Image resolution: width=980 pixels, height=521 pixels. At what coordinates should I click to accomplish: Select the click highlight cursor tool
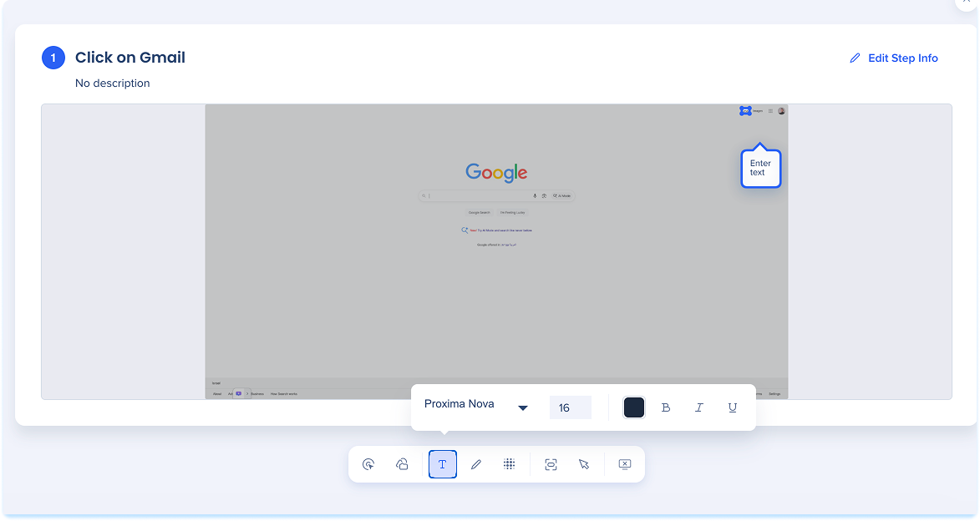pyautogui.click(x=368, y=464)
